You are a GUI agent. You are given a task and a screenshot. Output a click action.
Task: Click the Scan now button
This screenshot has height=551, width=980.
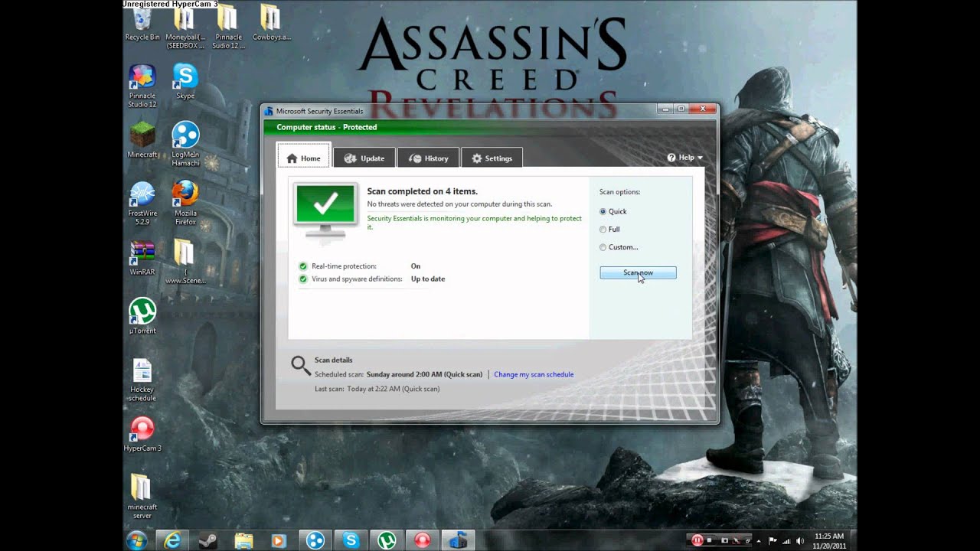point(638,272)
